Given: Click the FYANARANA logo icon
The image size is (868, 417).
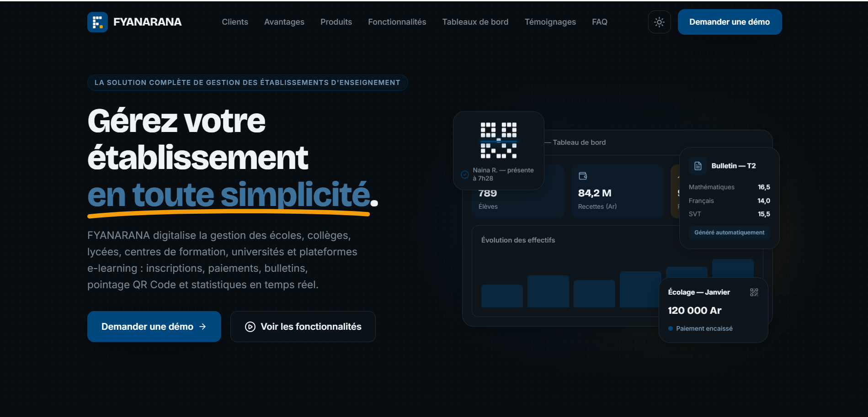Looking at the screenshot, I should [x=97, y=22].
